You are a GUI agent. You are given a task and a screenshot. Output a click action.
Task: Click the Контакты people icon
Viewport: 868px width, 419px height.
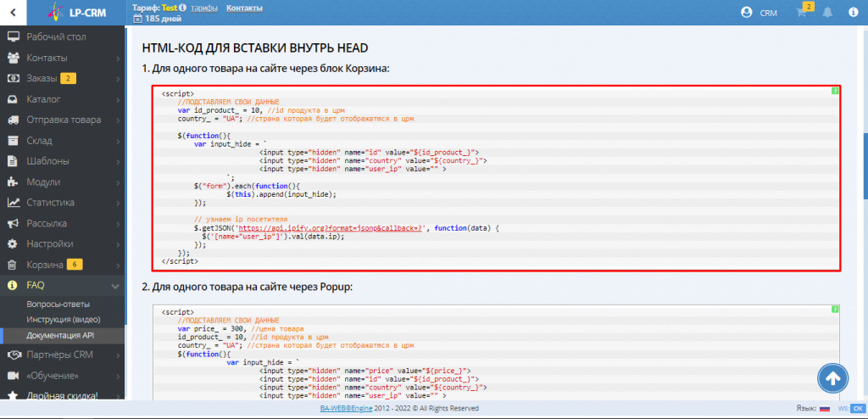click(x=14, y=58)
